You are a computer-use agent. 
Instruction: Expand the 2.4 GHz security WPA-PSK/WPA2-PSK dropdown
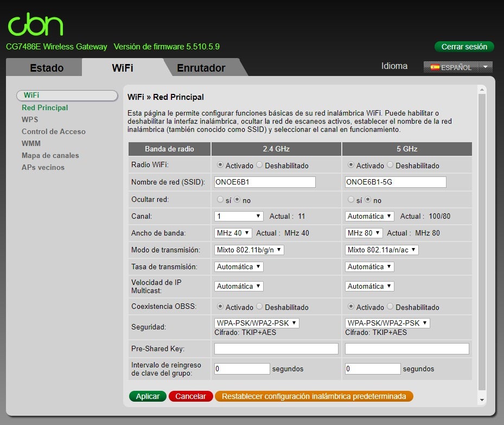pyautogui.click(x=257, y=323)
